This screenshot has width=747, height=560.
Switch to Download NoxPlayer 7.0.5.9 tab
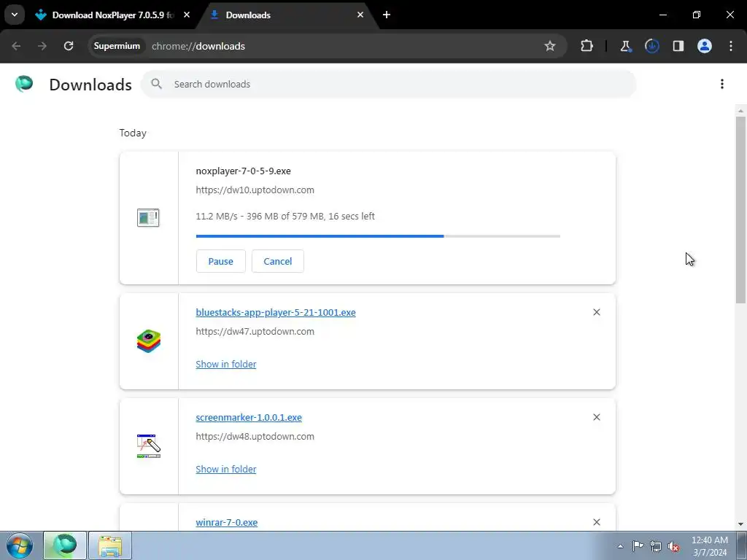[x=112, y=15]
